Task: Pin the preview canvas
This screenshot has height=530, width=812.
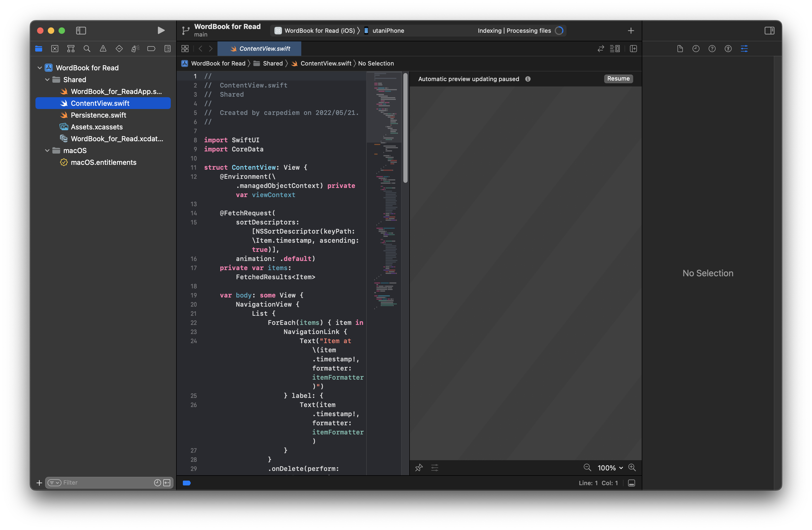Action: click(x=419, y=468)
